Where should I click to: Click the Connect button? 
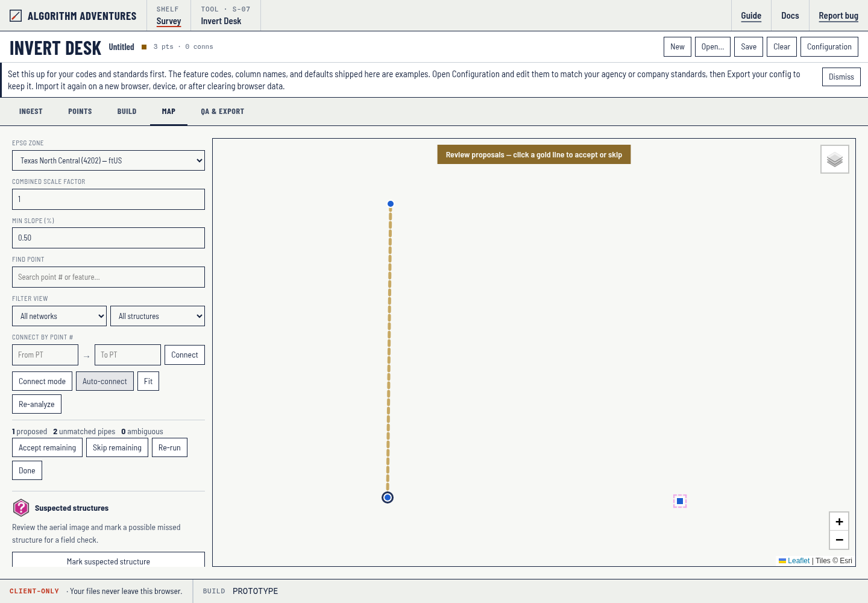coord(184,355)
